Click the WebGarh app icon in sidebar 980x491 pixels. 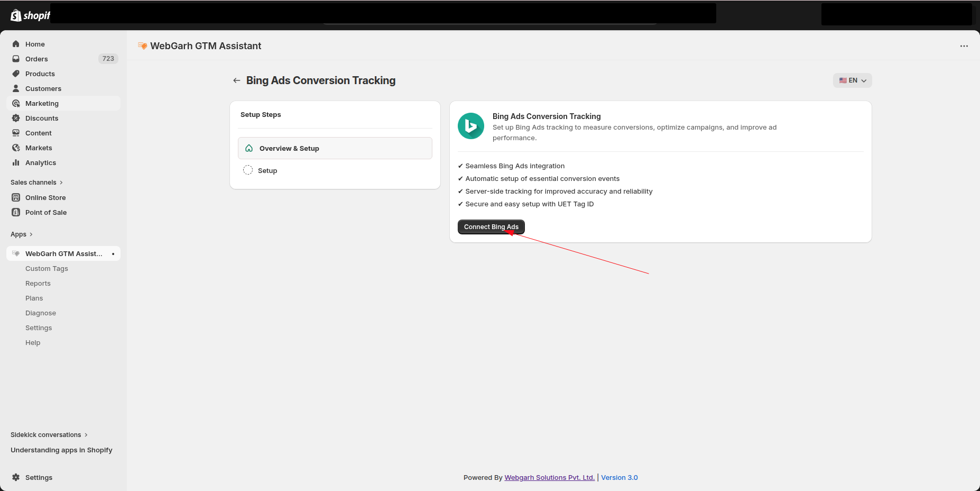tap(16, 253)
